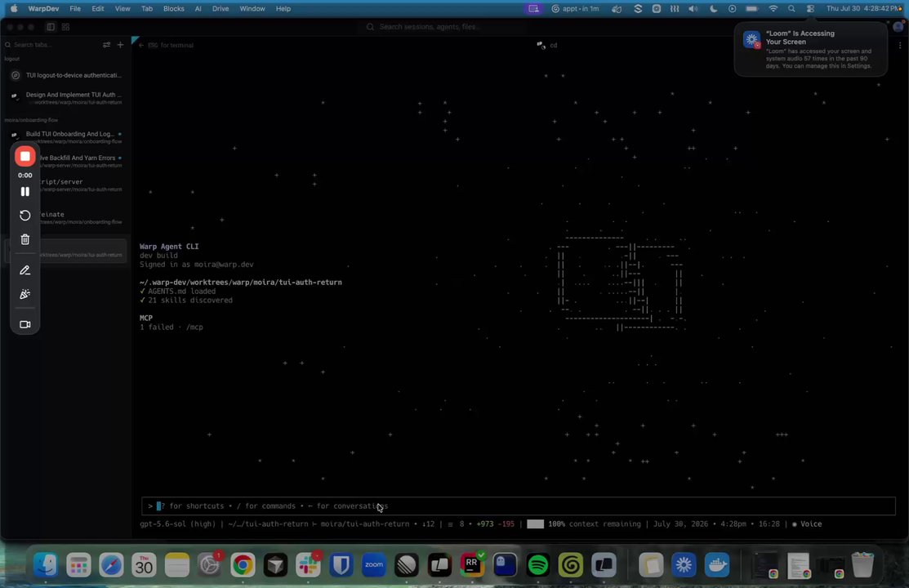Open Safari from the Dock
Screen dimensions: 909x588
click(x=111, y=564)
